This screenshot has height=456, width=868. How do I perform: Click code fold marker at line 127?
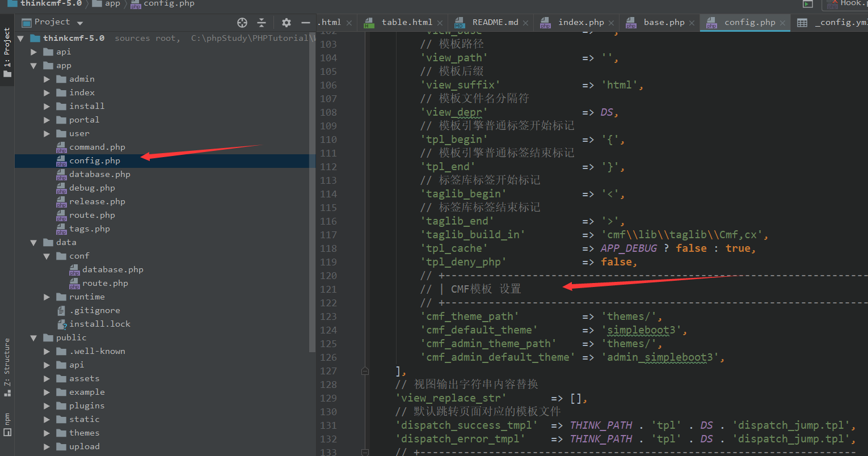(365, 371)
